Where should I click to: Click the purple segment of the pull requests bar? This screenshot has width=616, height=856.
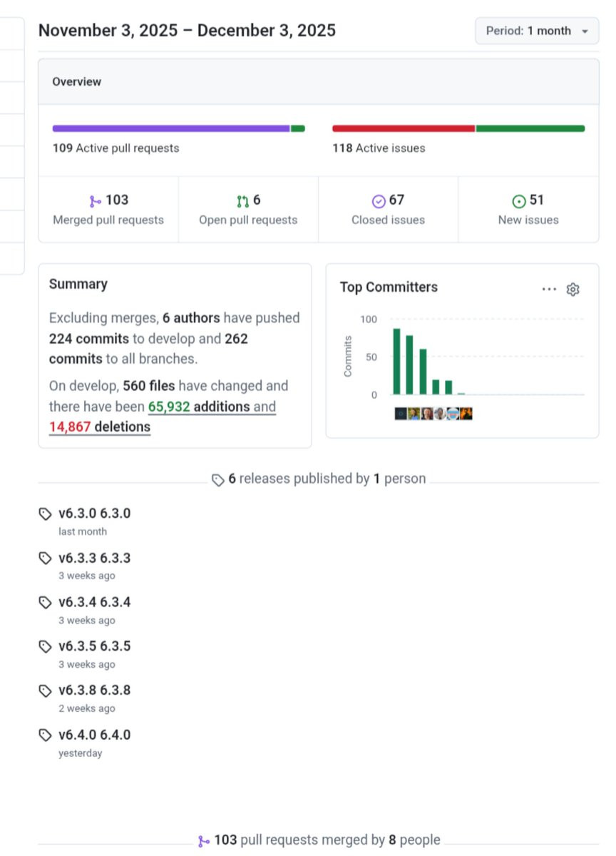tap(171, 128)
